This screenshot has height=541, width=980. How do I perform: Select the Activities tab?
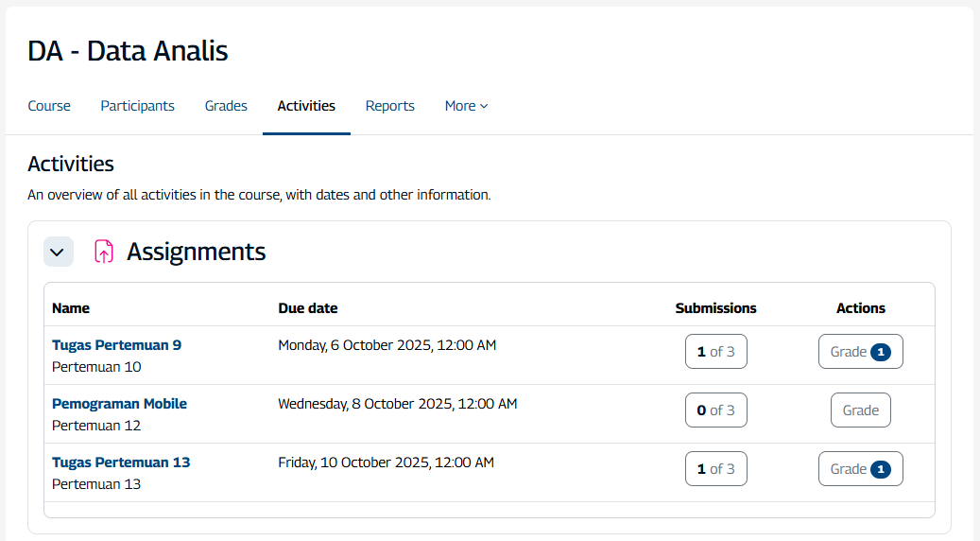pyautogui.click(x=306, y=106)
